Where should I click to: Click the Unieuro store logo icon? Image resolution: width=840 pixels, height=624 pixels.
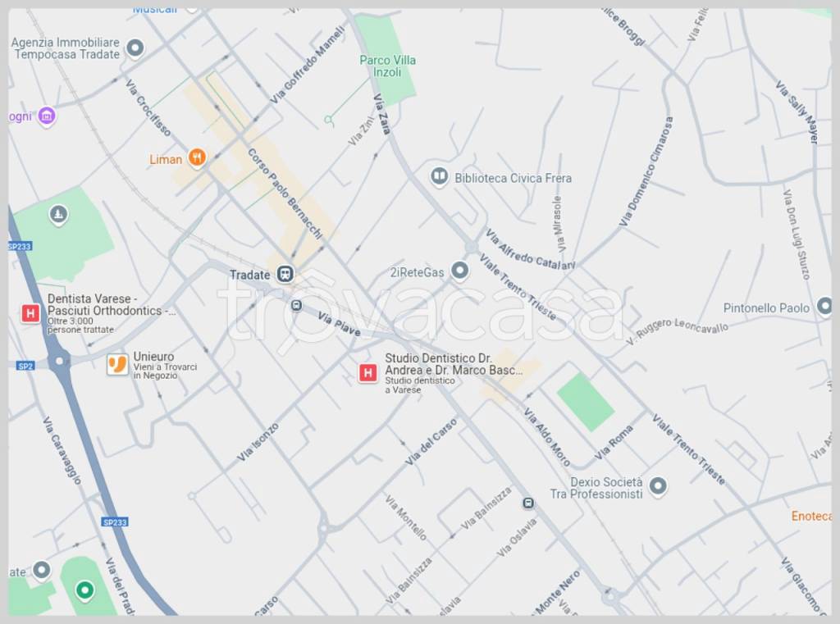tap(116, 365)
